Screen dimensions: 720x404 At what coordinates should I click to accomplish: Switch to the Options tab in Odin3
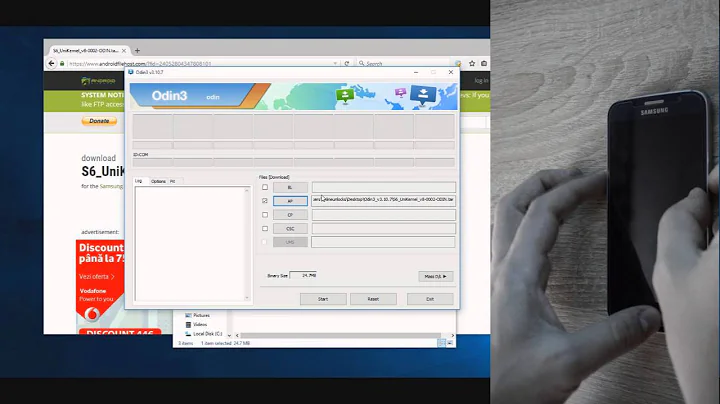tap(158, 181)
